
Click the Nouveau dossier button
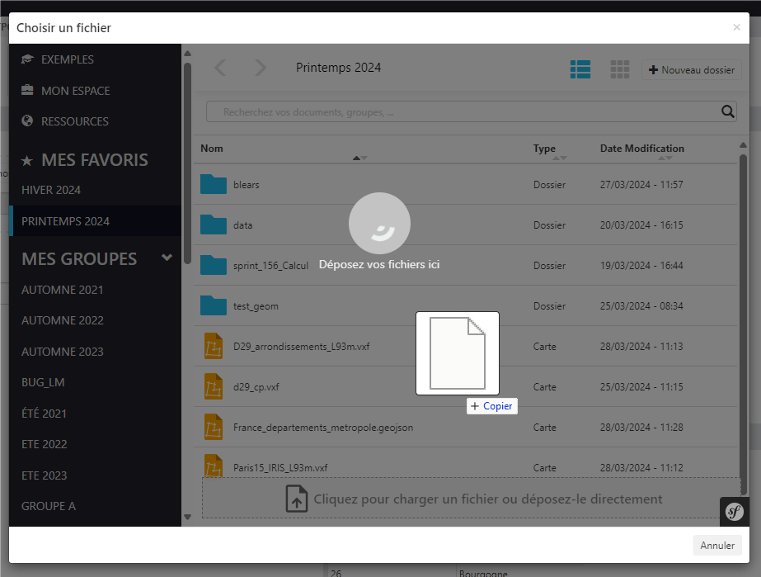tap(692, 70)
